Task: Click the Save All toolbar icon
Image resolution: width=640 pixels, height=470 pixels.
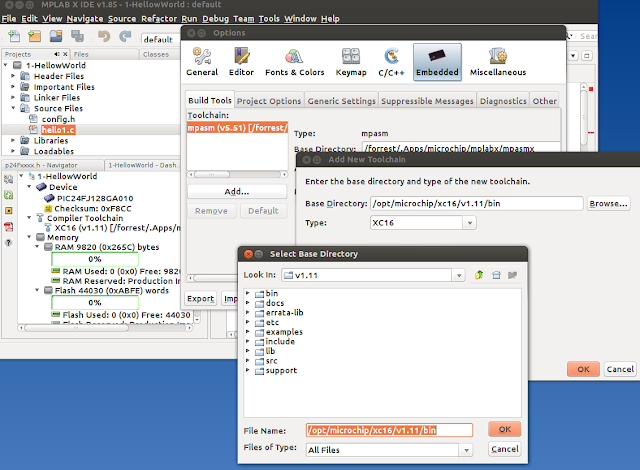Action: (77, 36)
